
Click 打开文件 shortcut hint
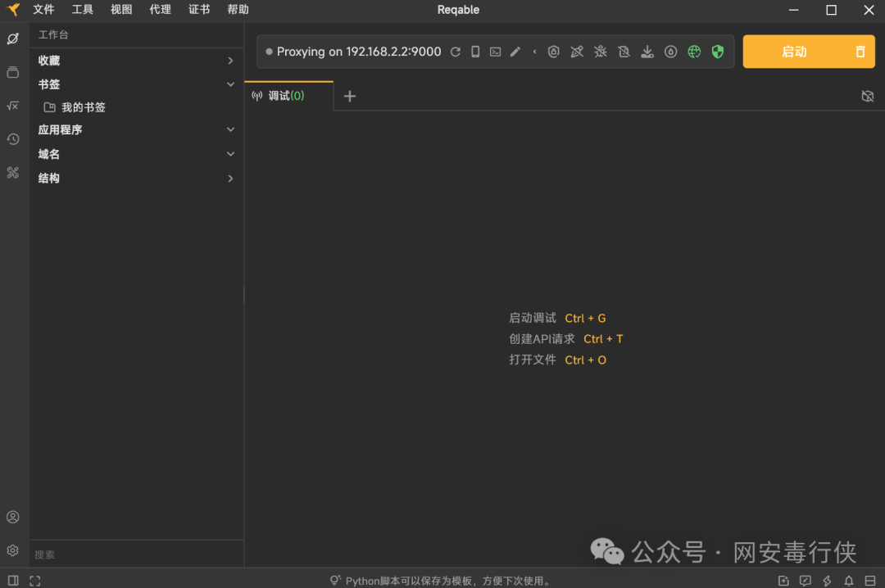click(557, 360)
